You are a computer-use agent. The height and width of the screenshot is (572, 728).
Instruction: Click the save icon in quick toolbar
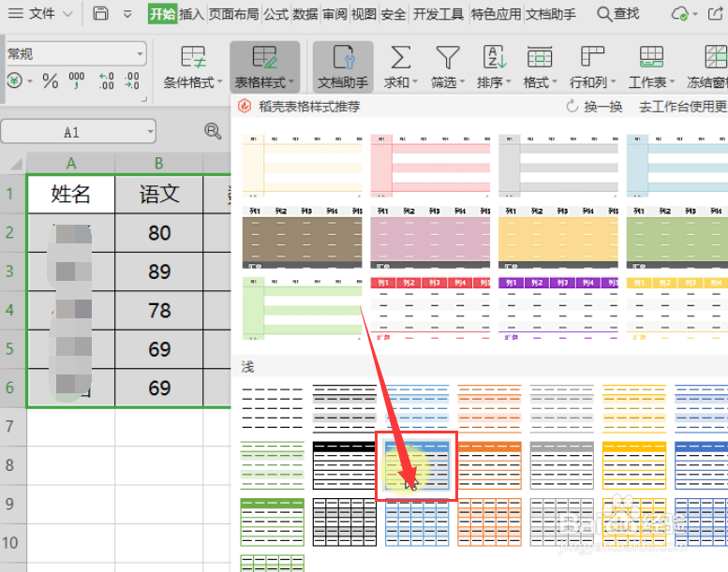point(100,13)
